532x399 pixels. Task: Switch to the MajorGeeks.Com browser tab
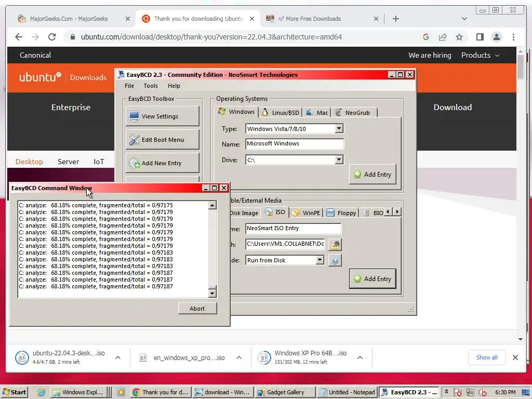coord(69,19)
